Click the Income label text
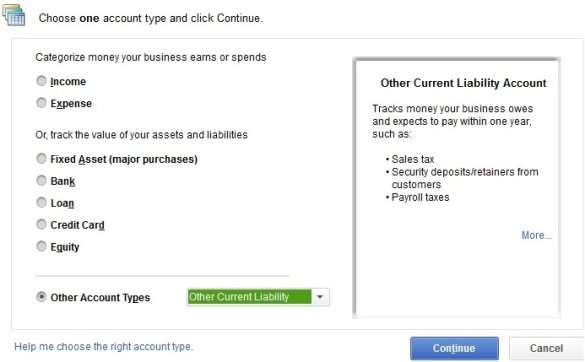This screenshot has width=585, height=362. click(x=68, y=81)
